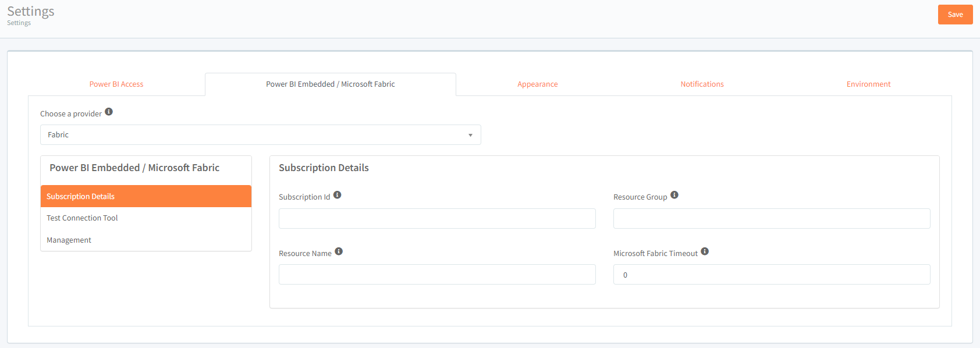This screenshot has width=980, height=348.
Task: Go to the Notifications tab
Action: pos(702,84)
